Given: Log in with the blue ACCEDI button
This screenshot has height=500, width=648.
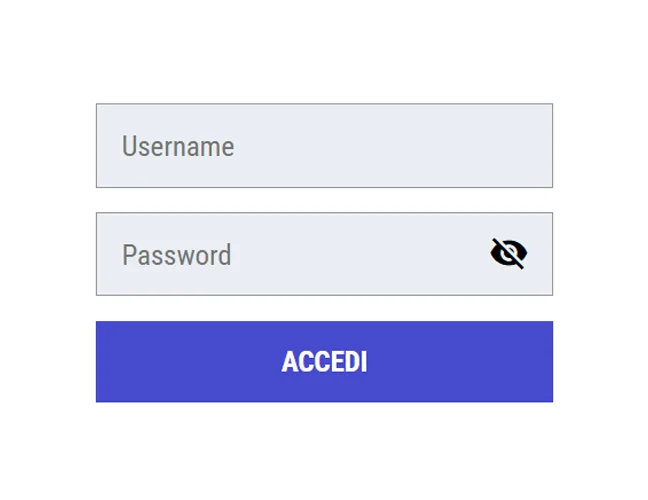Looking at the screenshot, I should click(324, 362).
